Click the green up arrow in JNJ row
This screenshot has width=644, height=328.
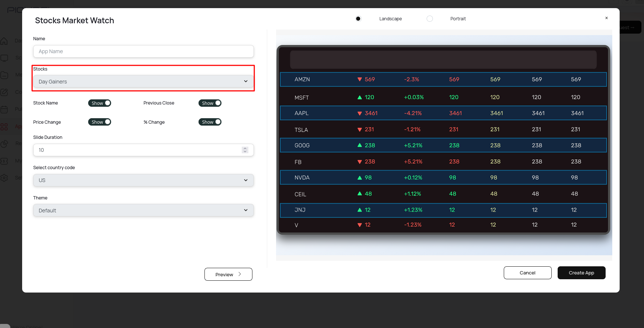tap(360, 210)
